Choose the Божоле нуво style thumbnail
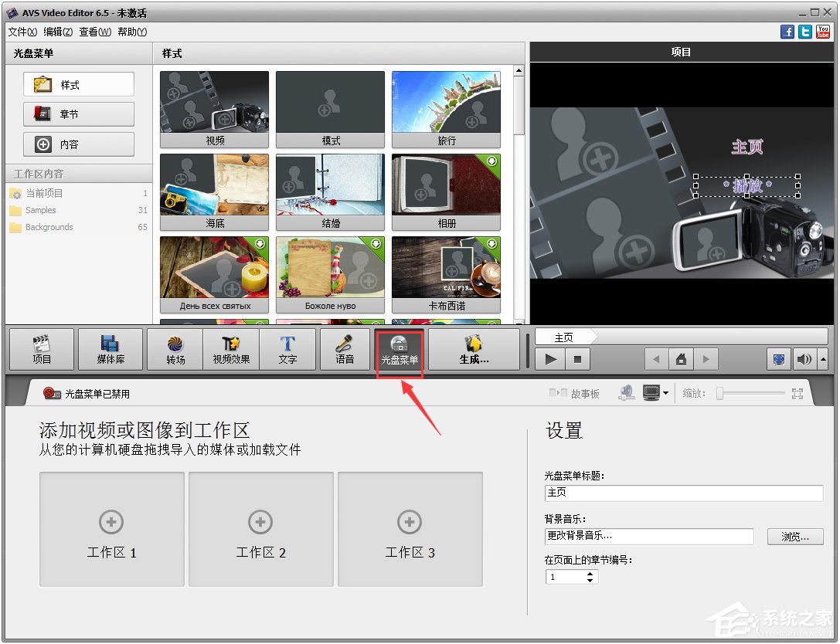This screenshot has height=644, width=840. tap(331, 275)
